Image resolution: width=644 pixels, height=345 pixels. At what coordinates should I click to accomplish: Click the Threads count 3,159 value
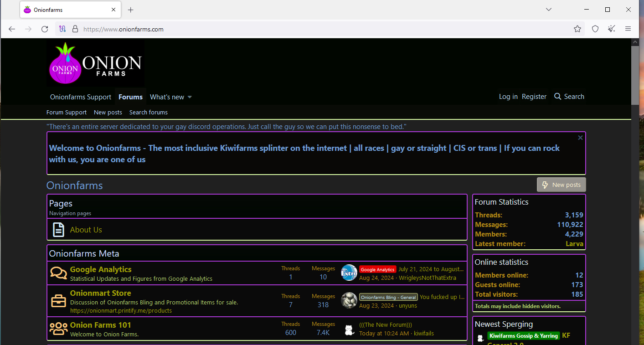tap(574, 215)
